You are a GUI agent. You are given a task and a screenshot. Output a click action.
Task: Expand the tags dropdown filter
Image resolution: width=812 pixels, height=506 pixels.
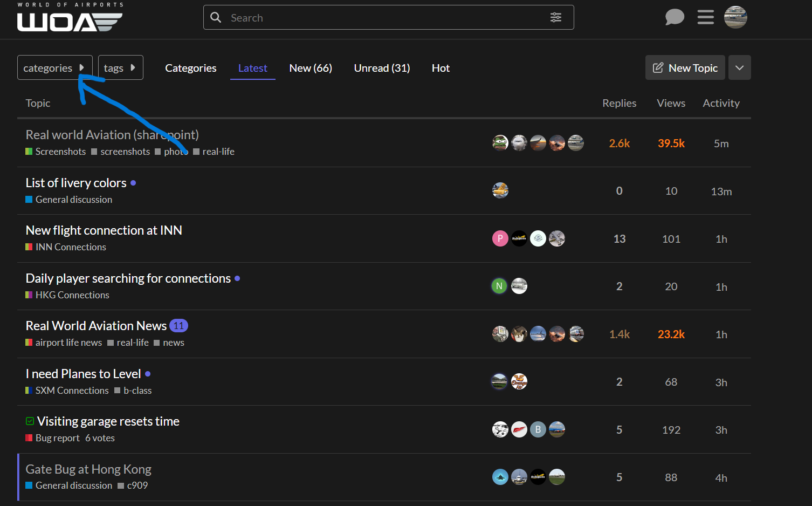(x=120, y=68)
